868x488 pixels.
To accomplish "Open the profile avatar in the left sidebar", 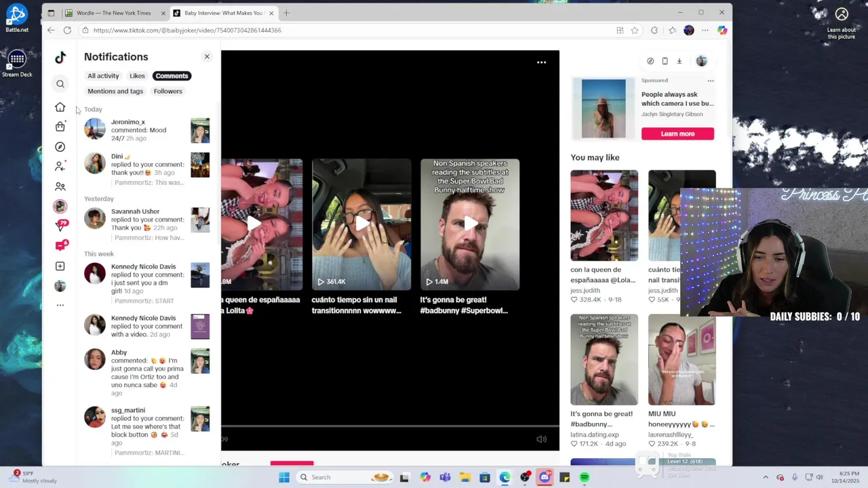I will pyautogui.click(x=60, y=286).
